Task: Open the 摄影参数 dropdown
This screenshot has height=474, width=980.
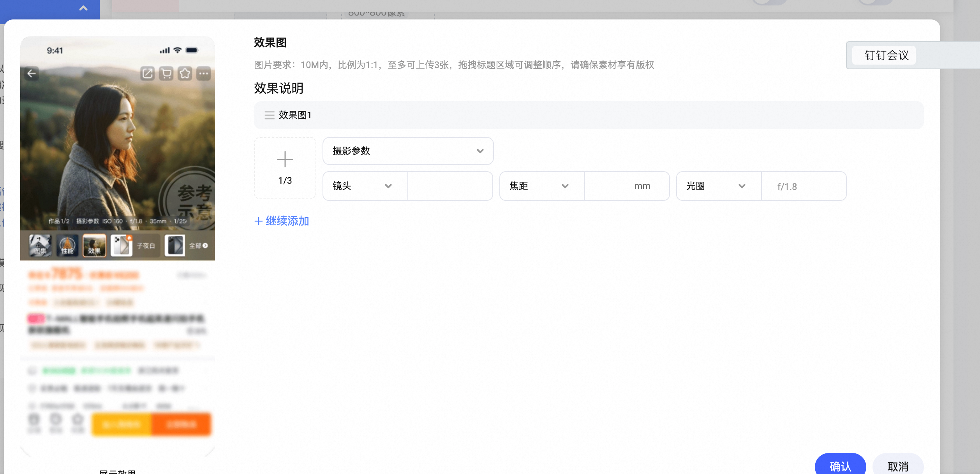Action: click(408, 151)
